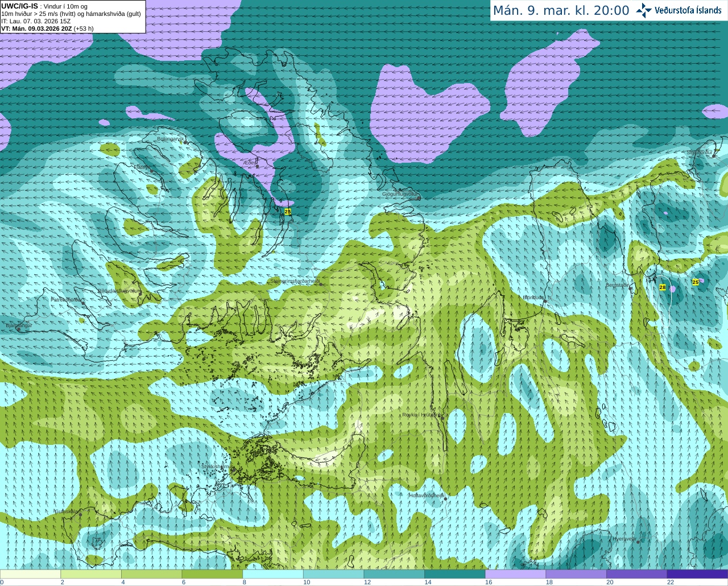Click the Bíldudalsflugvöllur station label
The image size is (728, 586).
[118, 290]
